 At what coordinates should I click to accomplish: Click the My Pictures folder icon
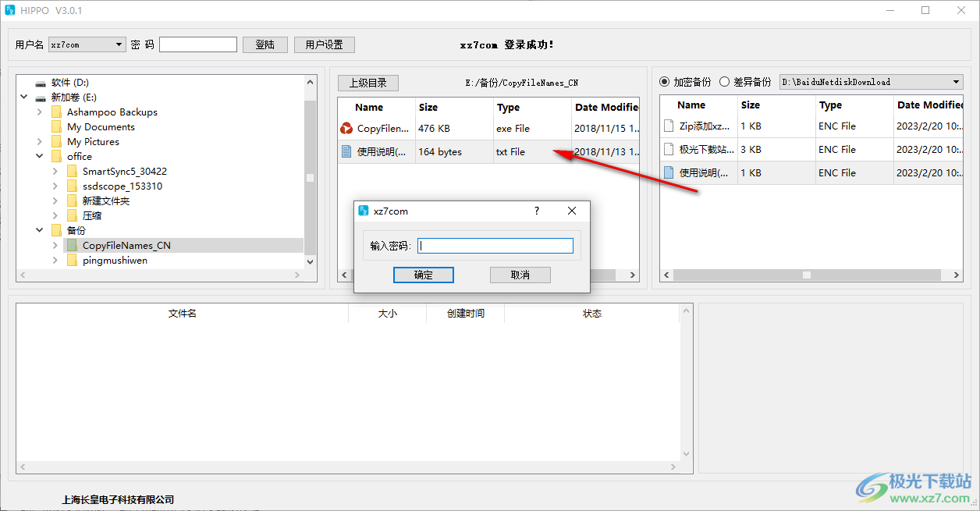(x=56, y=142)
